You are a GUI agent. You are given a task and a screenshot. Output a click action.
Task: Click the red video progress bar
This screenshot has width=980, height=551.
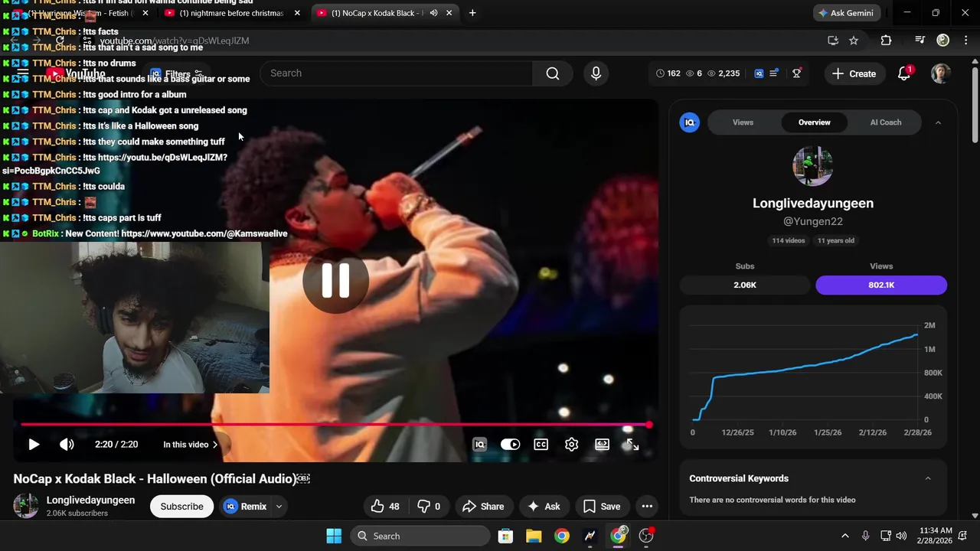[335, 425]
